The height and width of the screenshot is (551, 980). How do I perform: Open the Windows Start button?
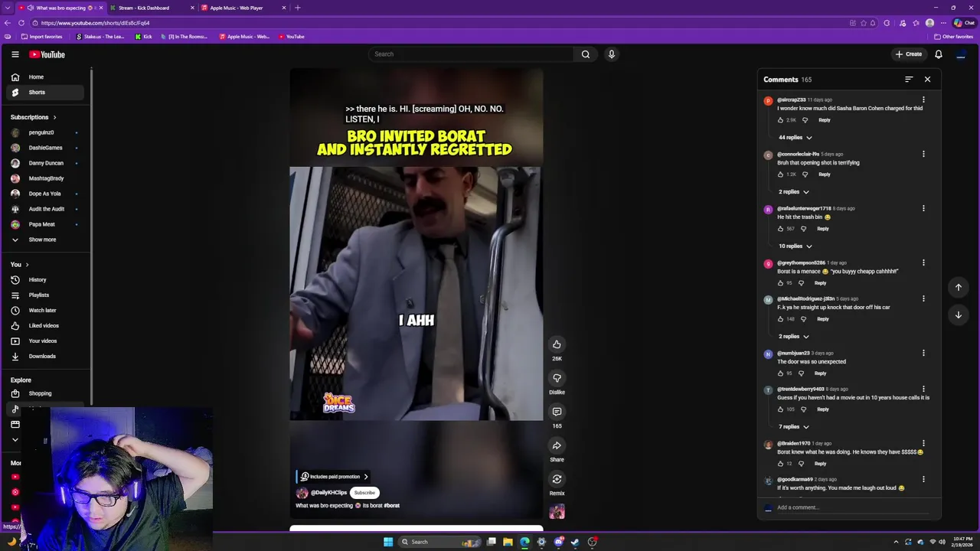click(388, 542)
